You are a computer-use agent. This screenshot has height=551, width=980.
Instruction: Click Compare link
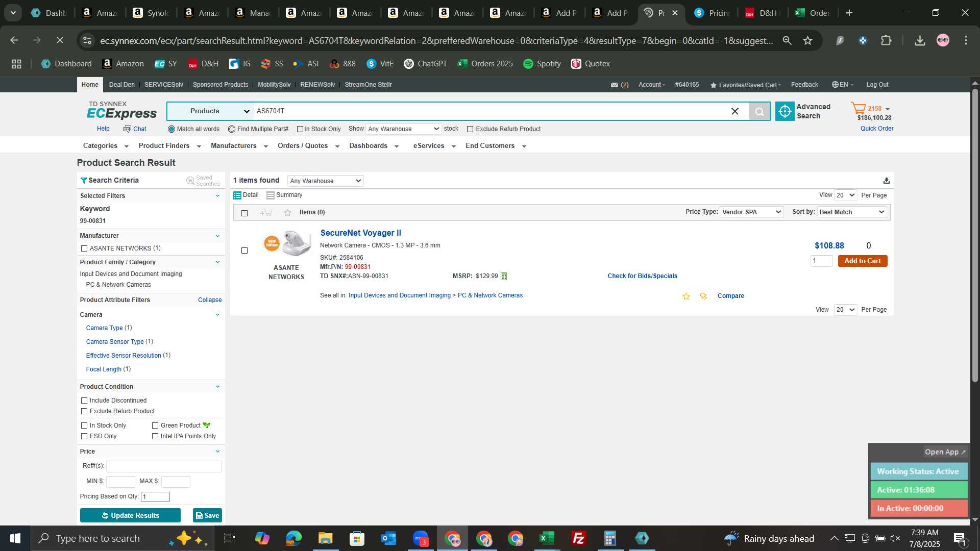point(730,296)
